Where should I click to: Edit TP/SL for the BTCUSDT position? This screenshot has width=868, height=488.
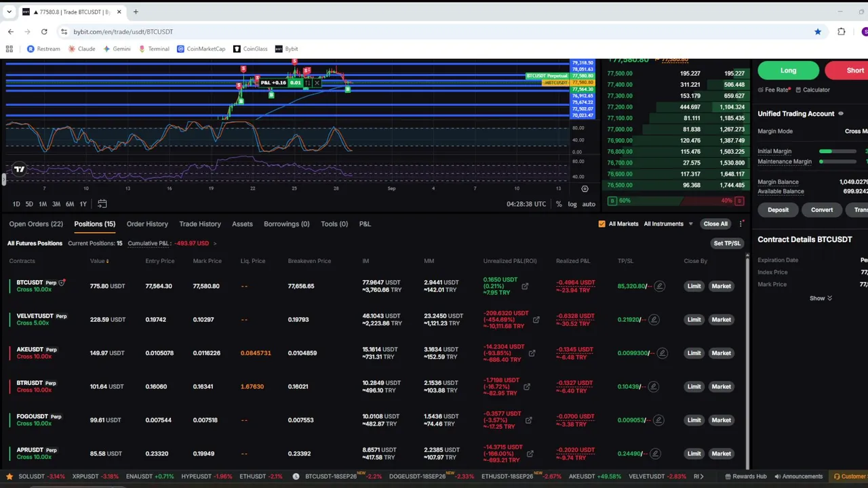point(659,286)
